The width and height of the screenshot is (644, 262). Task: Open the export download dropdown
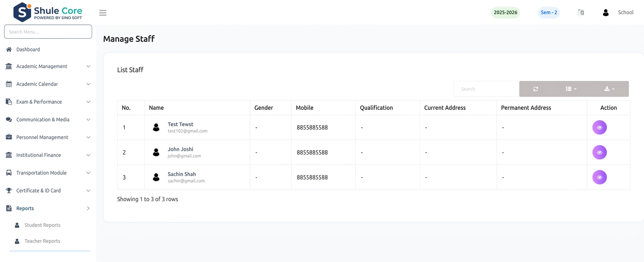click(609, 89)
